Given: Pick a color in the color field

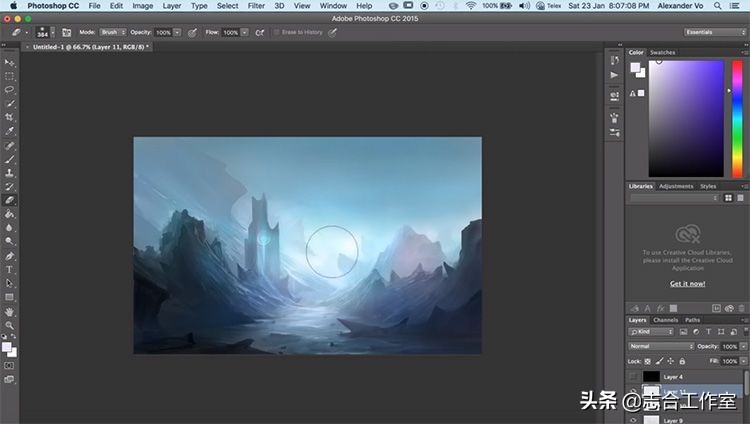Looking at the screenshot, I should 686,118.
